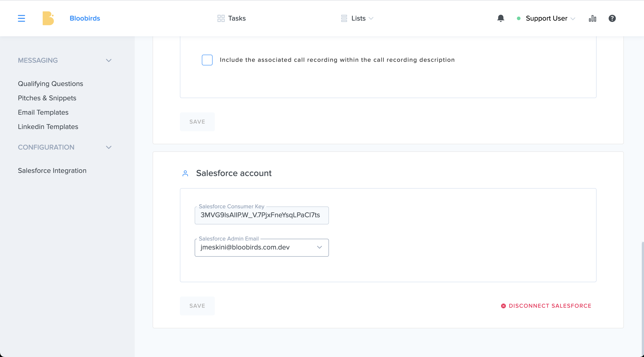Click the MESSAGING section heading

(38, 60)
